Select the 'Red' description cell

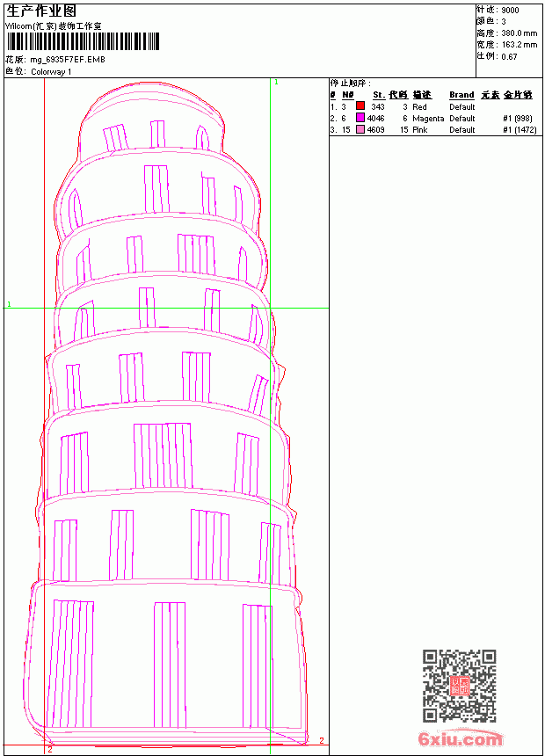click(419, 106)
